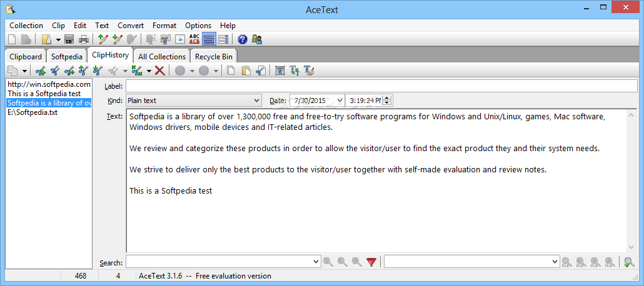The width and height of the screenshot is (644, 286).
Task: Open the Collection menu
Action: tap(26, 26)
